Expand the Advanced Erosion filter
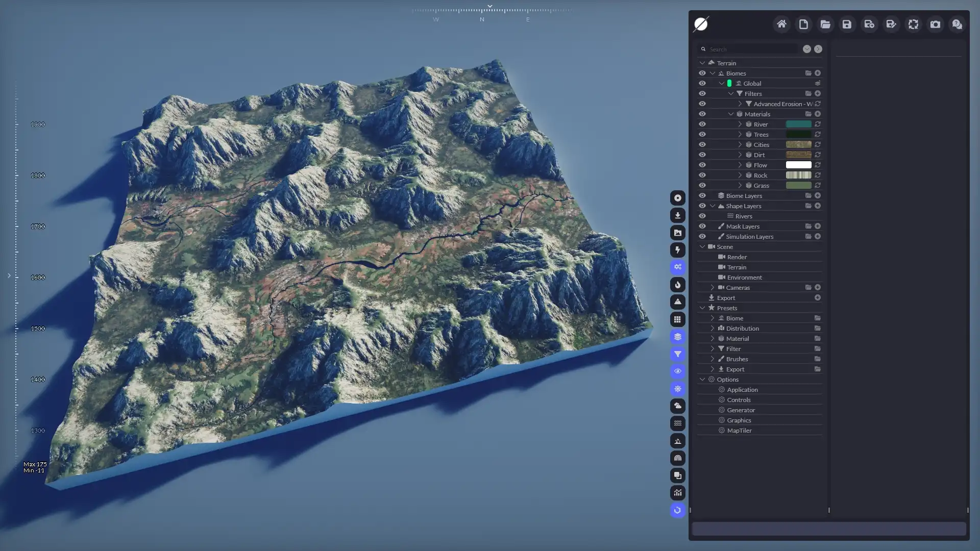 (741, 104)
